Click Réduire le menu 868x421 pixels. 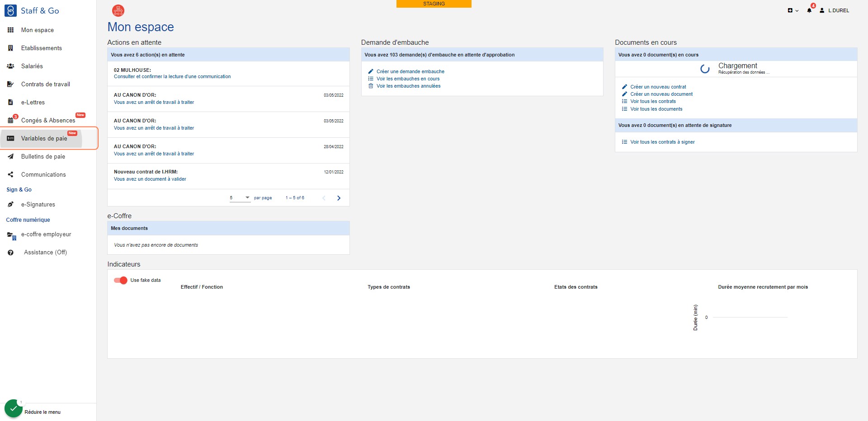tap(42, 412)
